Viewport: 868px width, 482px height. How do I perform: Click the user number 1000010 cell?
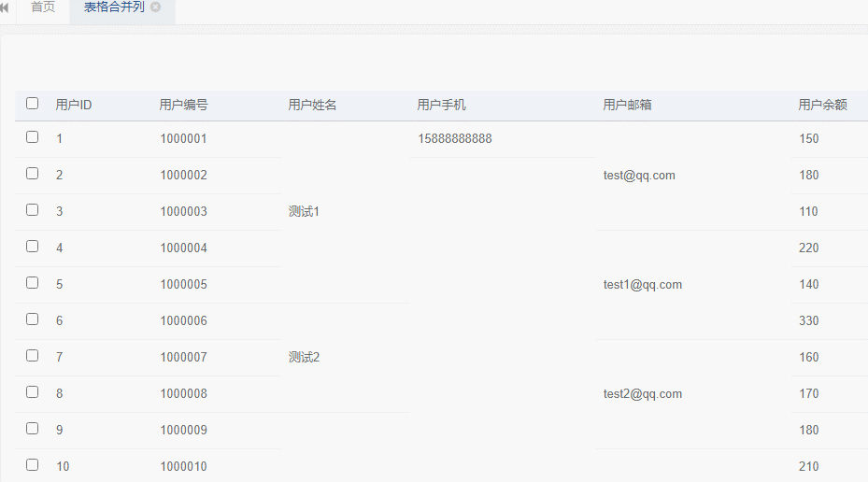tap(183, 467)
